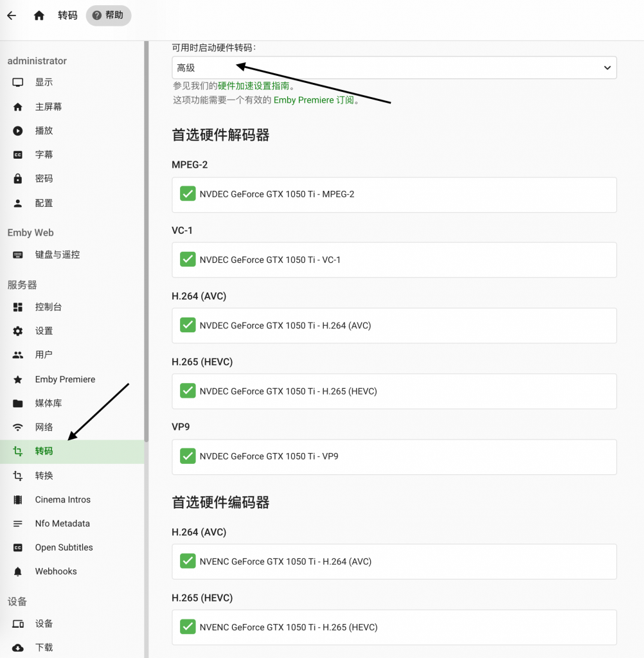The height and width of the screenshot is (658, 644).
Task: Click the back arrow icon
Action: [12, 15]
